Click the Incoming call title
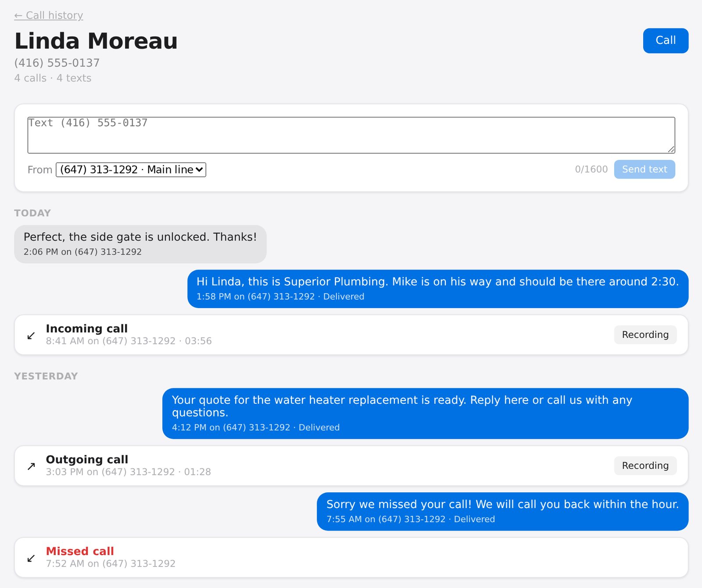Viewport: 702px width, 588px height. [x=87, y=329]
